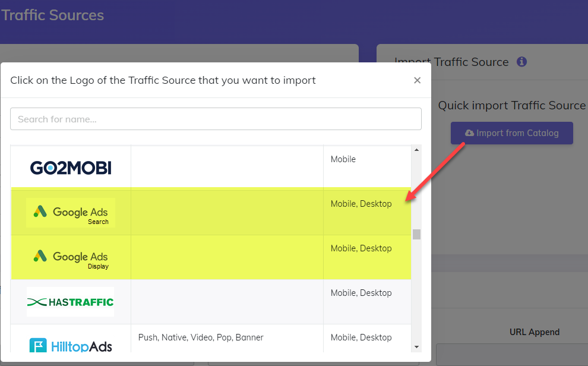
Task: Close the import catalog dialog
Action: click(x=417, y=80)
